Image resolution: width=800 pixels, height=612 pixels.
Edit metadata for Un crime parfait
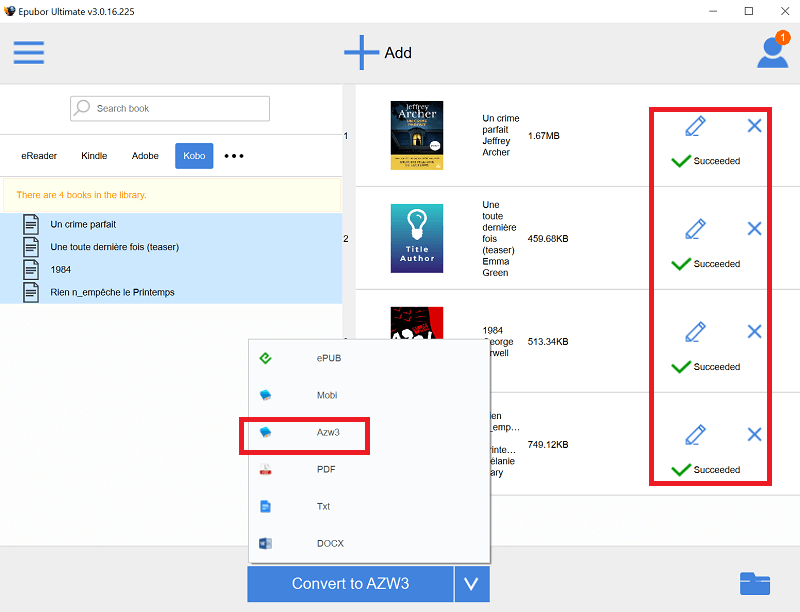point(695,126)
